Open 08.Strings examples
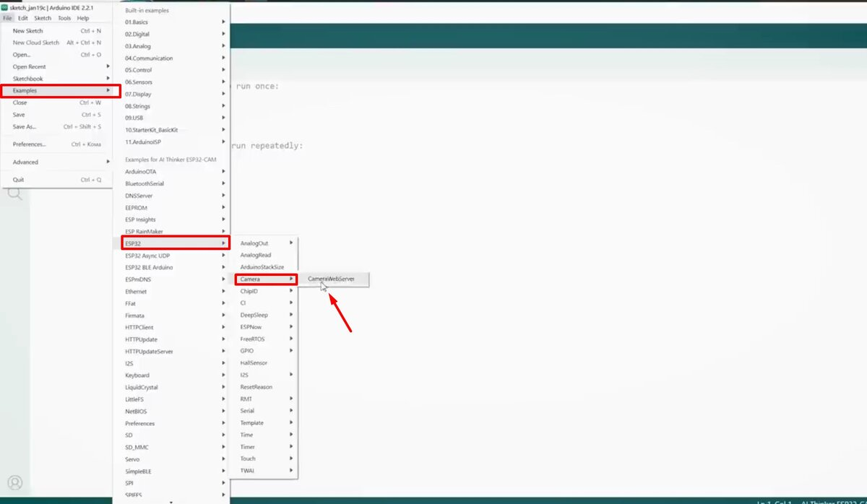Viewport: 867px width, 504px height. tap(172, 106)
